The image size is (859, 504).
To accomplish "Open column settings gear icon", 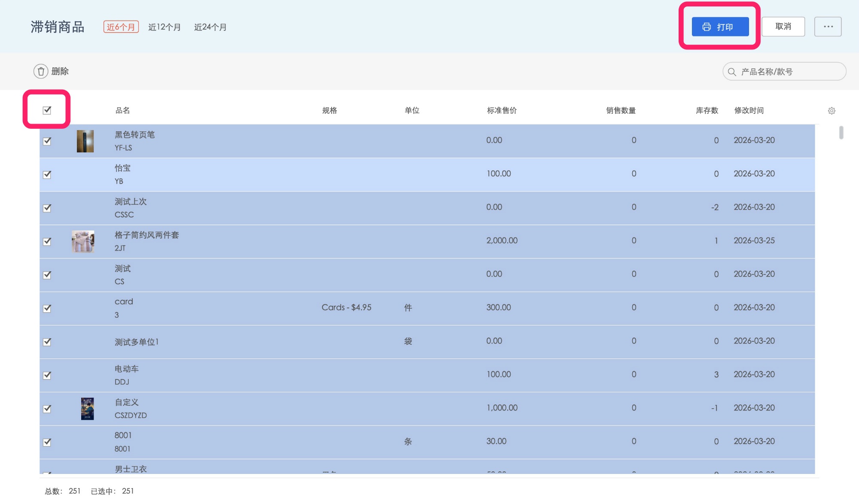I will coord(832,111).
